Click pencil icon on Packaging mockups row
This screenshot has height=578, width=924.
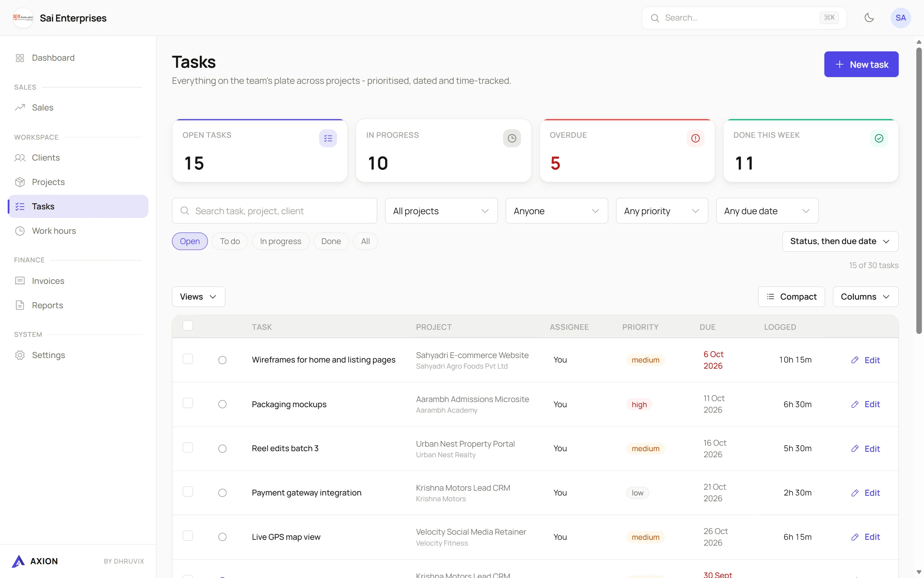(x=855, y=405)
